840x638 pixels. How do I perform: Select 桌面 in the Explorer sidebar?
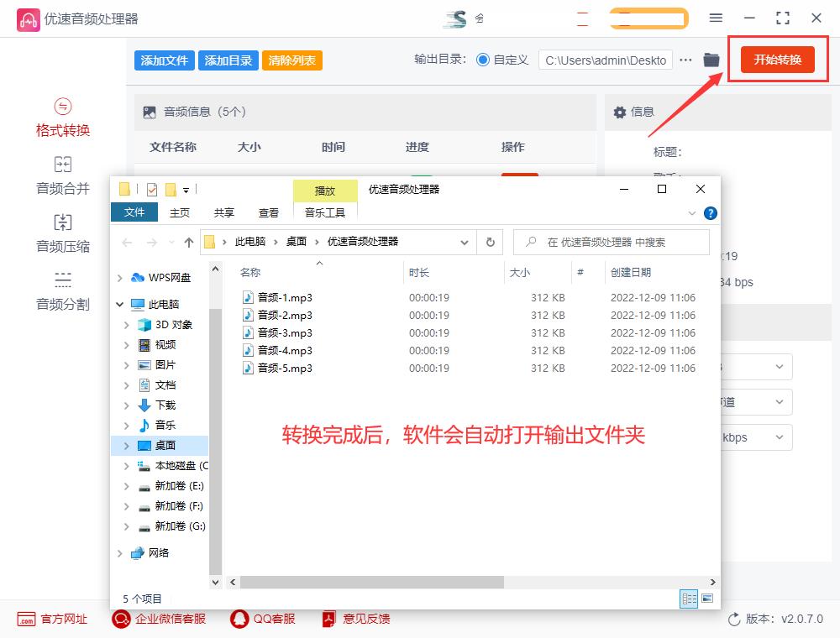tap(165, 445)
